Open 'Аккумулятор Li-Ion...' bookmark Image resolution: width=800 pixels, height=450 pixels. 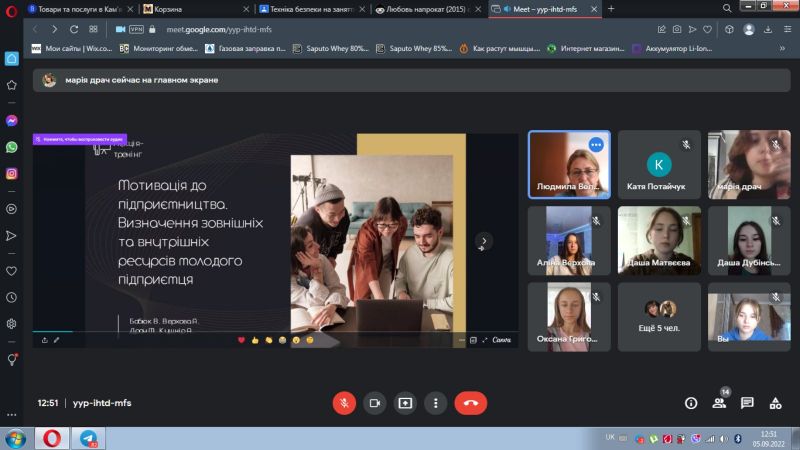[x=672, y=48]
